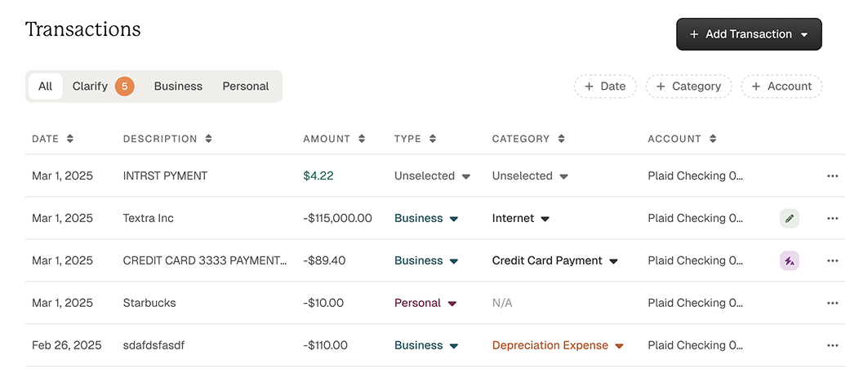Viewport: 868px width, 369px height.
Task: Click the pencil edit icon on Textra Inc row
Action: tap(789, 219)
